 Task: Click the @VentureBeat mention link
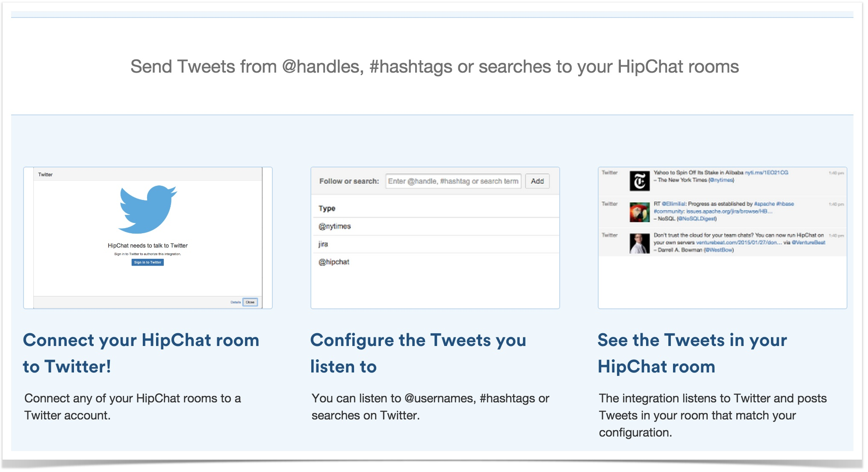[x=808, y=243]
